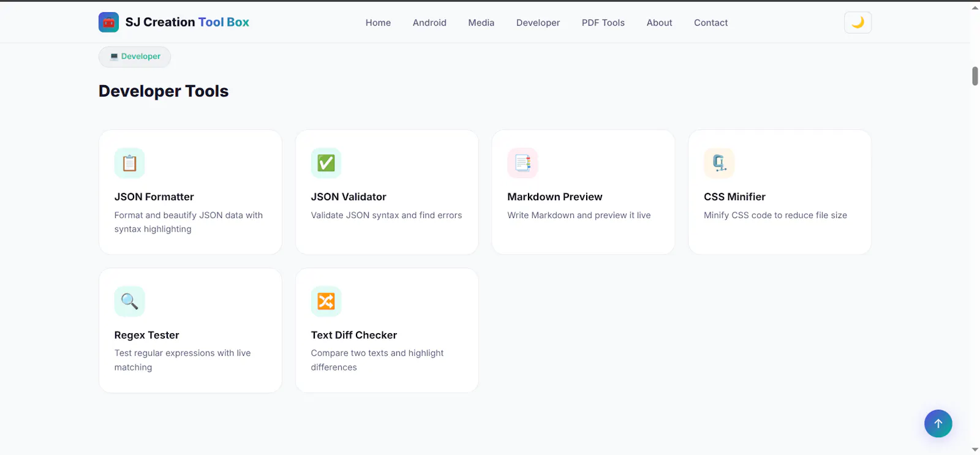Open the About page link

[x=659, y=23]
